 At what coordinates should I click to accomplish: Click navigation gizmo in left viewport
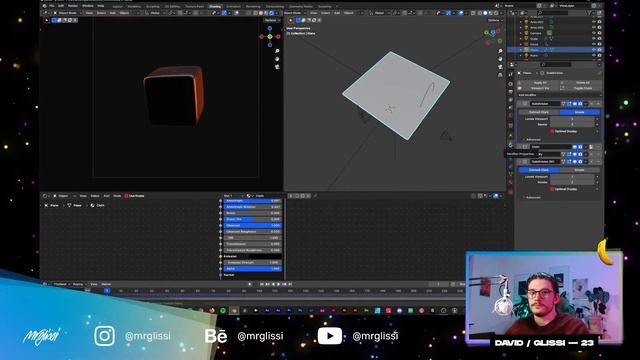270,37
